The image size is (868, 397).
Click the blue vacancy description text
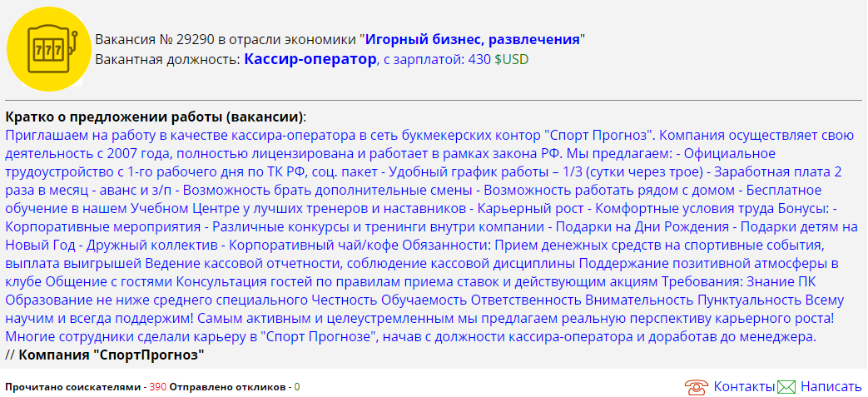[431, 236]
